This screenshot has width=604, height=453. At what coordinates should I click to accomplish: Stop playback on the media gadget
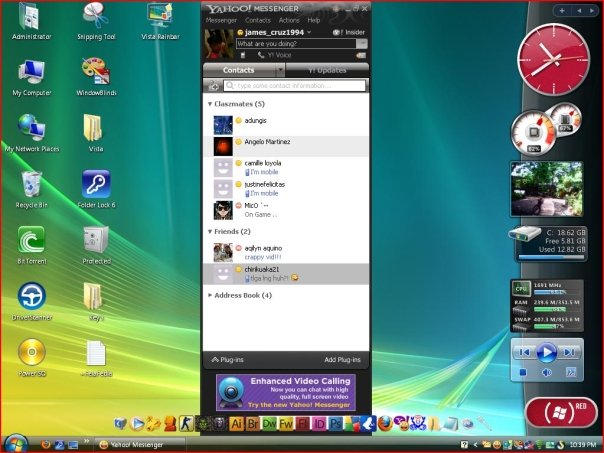(523, 372)
